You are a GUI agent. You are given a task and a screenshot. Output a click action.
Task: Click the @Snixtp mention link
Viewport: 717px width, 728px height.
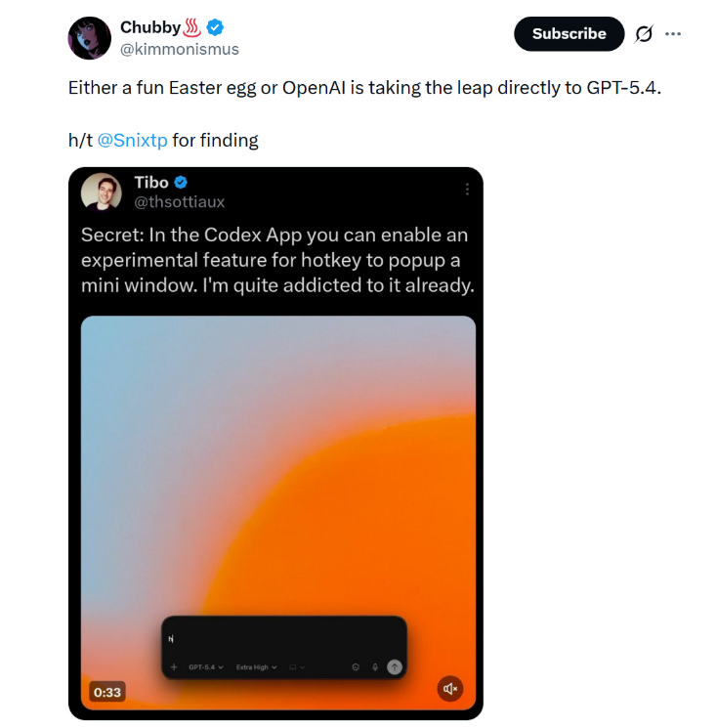(x=133, y=140)
